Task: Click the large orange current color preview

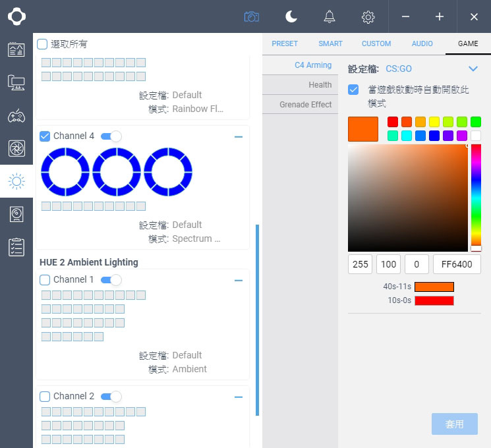Action: (x=363, y=129)
